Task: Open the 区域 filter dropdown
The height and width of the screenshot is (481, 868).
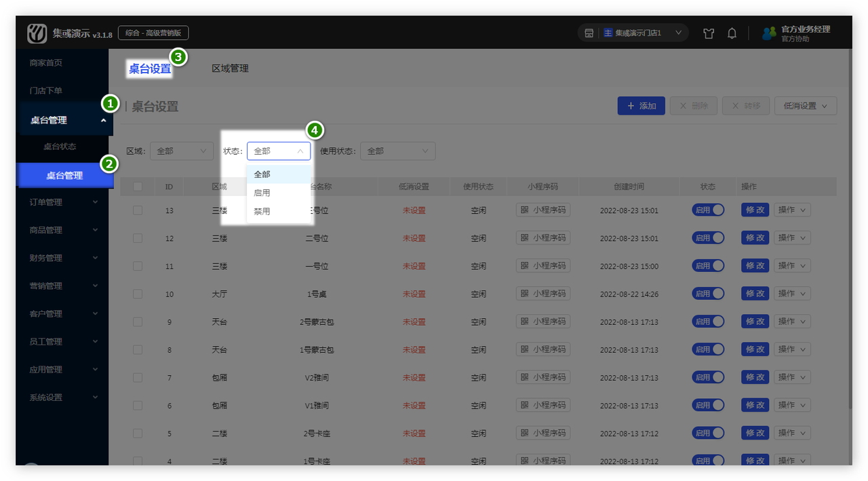Action: [182, 151]
